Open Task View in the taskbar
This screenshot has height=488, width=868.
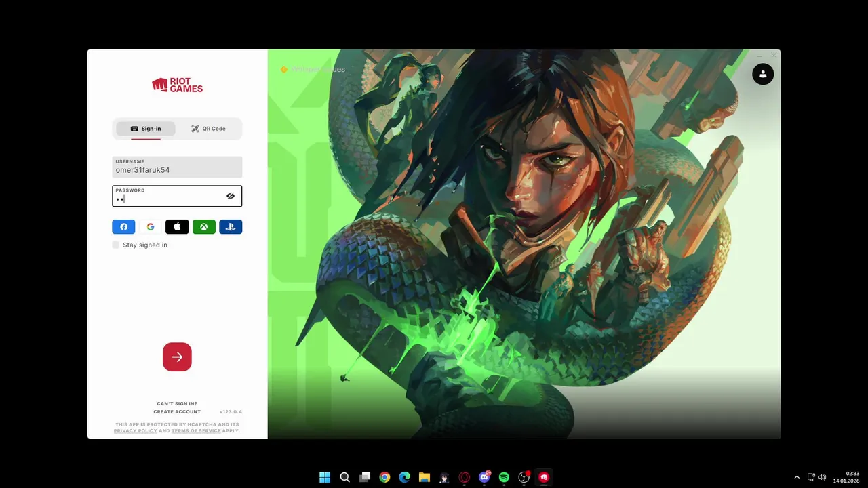click(x=365, y=477)
